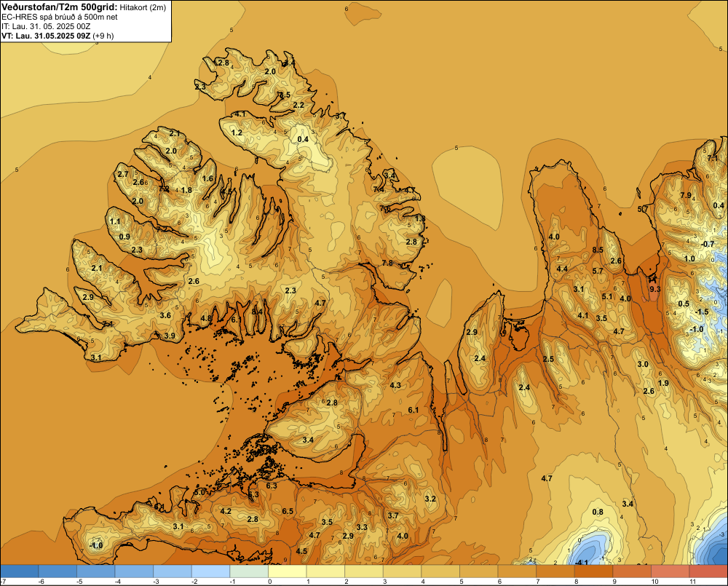Click the 7.9 temperature value
The image size is (728, 586).
click(x=686, y=195)
